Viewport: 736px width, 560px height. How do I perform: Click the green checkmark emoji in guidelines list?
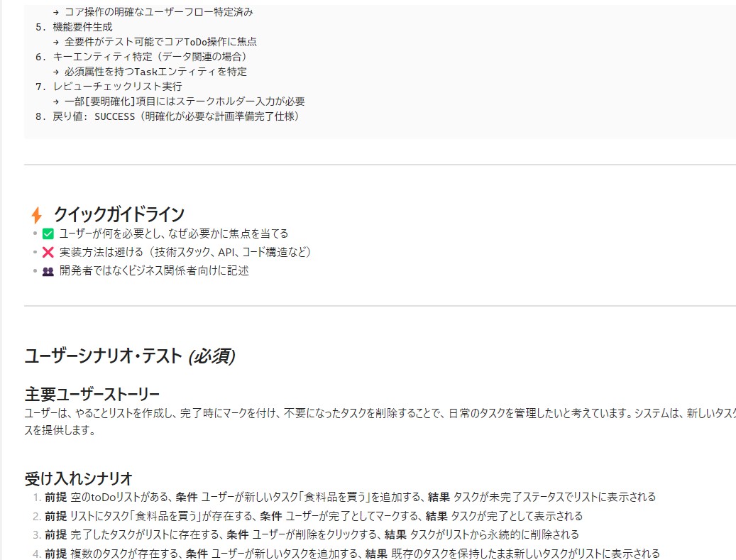pos(48,234)
